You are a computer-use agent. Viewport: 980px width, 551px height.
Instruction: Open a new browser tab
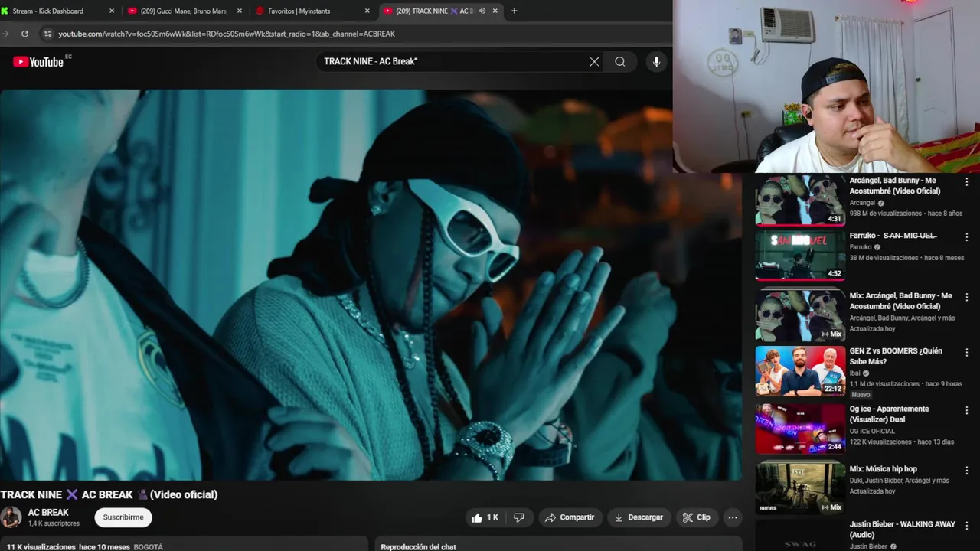tap(514, 11)
